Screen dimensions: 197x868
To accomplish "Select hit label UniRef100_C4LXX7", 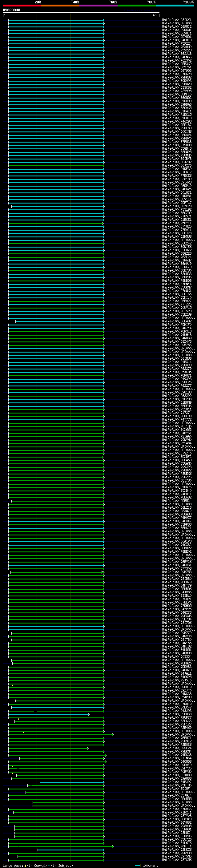I will pyautogui.click(x=177, y=521).
